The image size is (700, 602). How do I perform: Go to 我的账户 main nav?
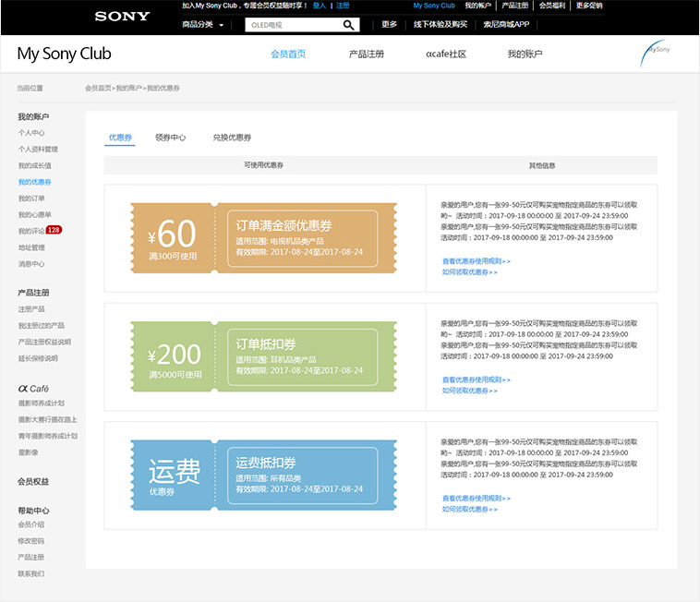click(x=525, y=54)
